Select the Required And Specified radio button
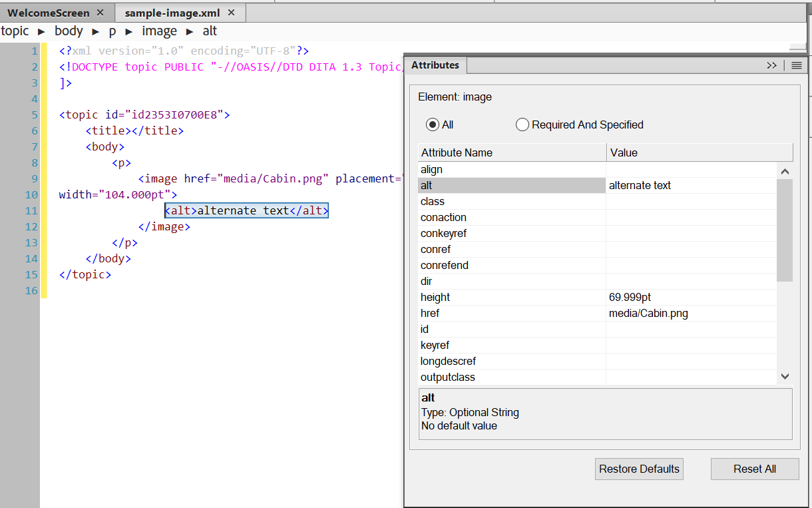 522,125
